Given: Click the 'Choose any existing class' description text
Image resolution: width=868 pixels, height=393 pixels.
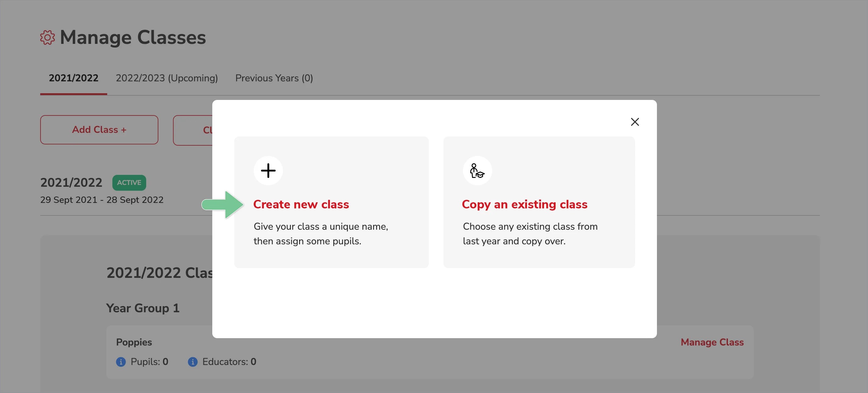Looking at the screenshot, I should (x=530, y=234).
